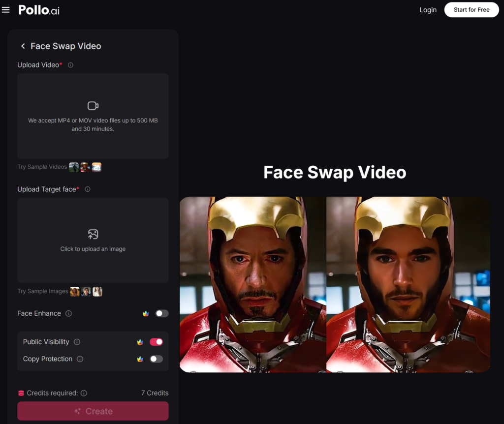Image resolution: width=504 pixels, height=424 pixels.
Task: Click the 'Try Sample Images' text
Action: (x=43, y=291)
